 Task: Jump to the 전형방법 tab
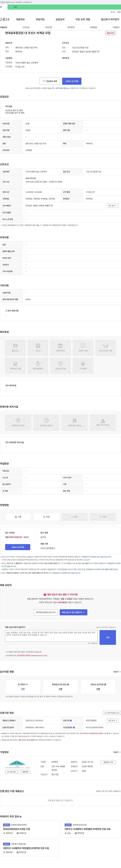(x=93, y=27)
